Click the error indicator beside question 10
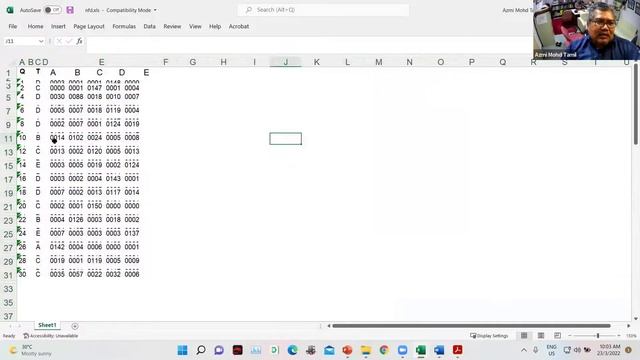The image size is (640, 360). [x=18, y=133]
